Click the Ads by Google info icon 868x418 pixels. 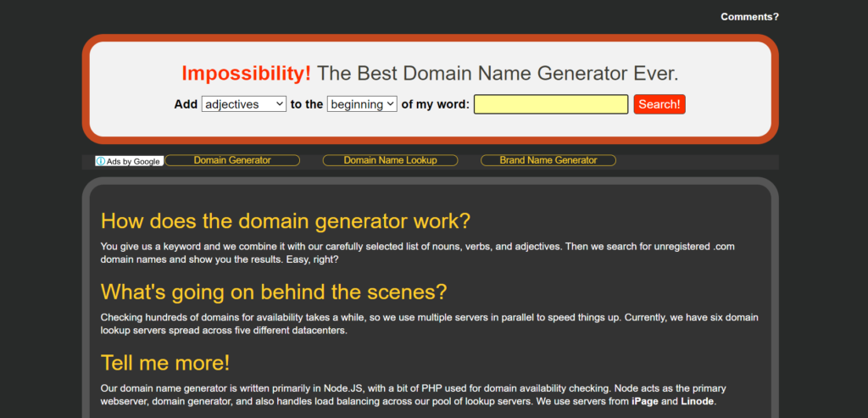click(100, 161)
